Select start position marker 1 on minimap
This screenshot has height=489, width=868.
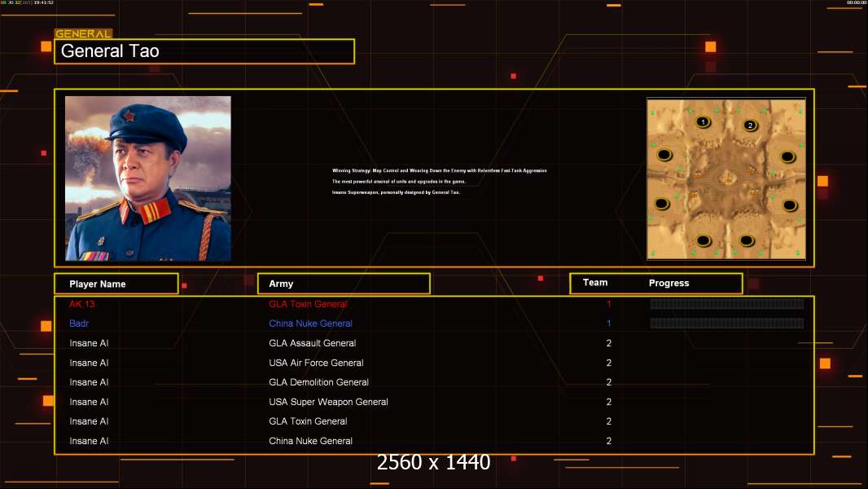point(703,121)
